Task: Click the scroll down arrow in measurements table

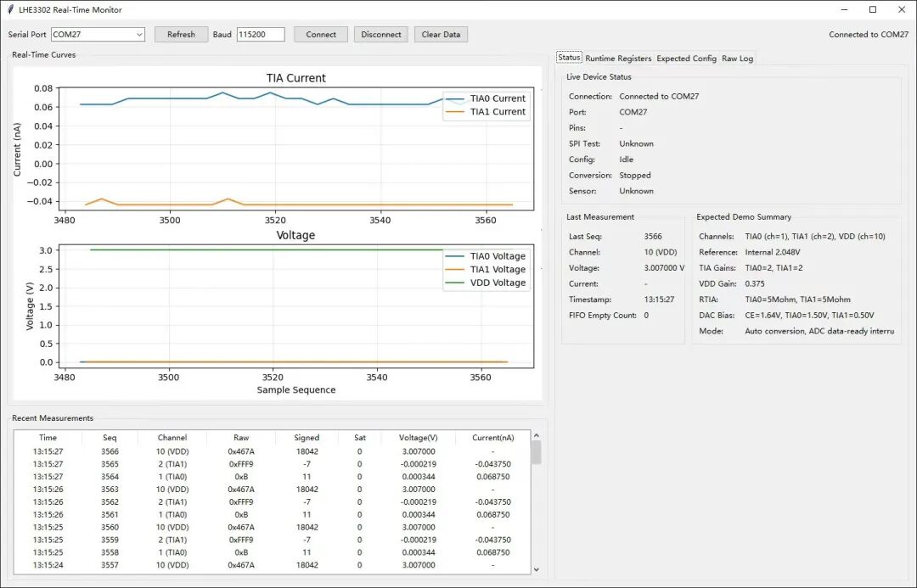Action: click(x=537, y=569)
